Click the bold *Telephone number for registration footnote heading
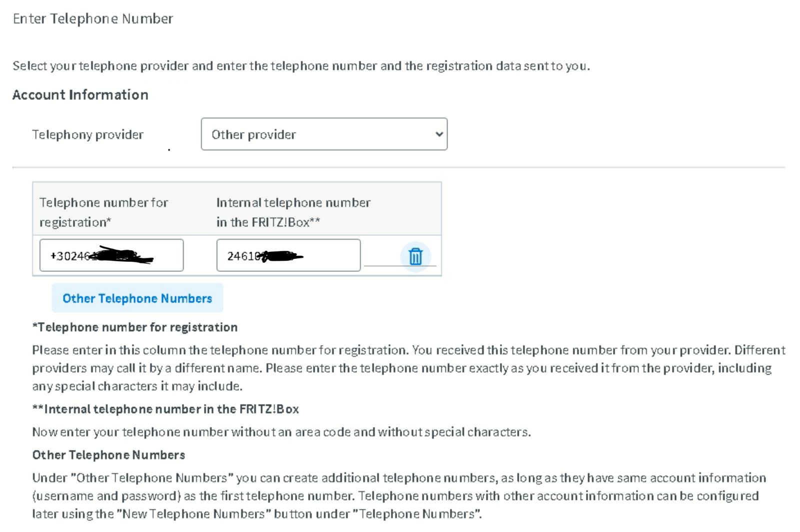This screenshot has width=800, height=532. (x=135, y=327)
